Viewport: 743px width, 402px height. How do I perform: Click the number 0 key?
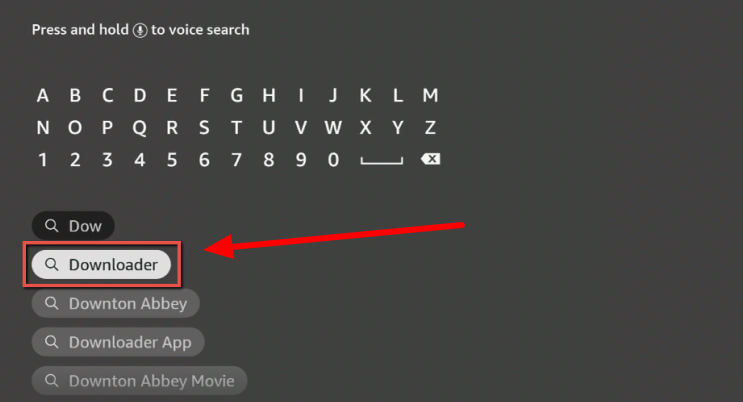(x=333, y=160)
